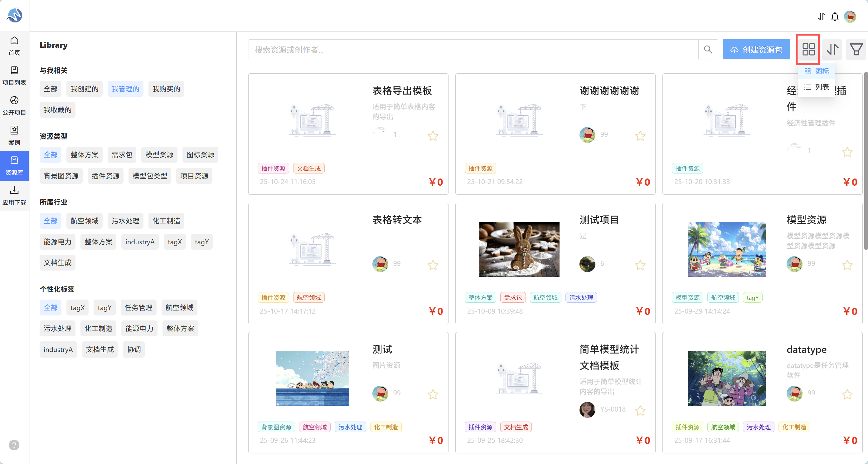Select tagX under 个性化标签

(77, 308)
